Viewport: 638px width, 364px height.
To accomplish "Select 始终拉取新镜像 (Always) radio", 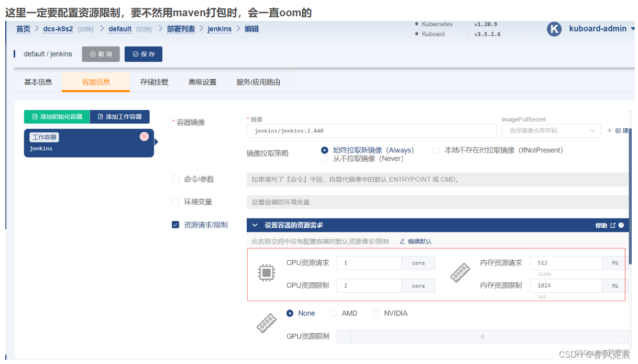I will pos(325,150).
